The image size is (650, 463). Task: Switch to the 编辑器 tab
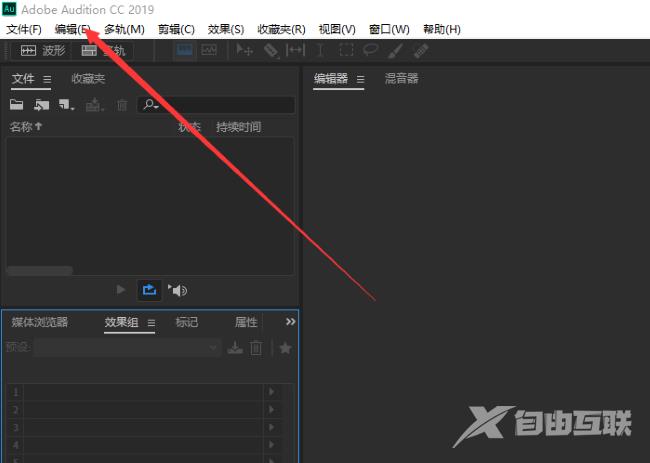point(330,79)
